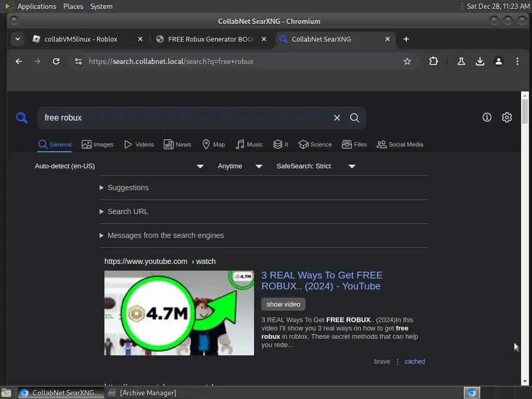The image size is (532, 399).
Task: Open the browser profile icon
Action: pyautogui.click(x=498, y=61)
